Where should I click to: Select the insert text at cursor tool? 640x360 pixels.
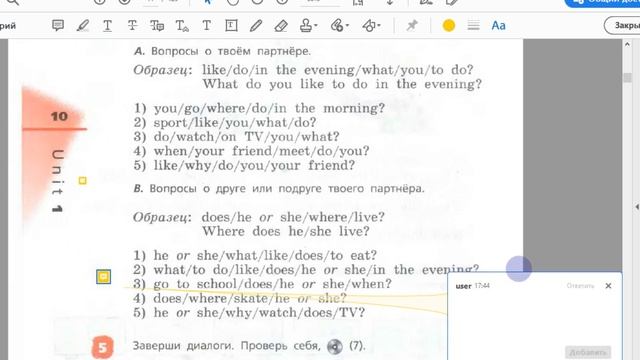(182, 26)
